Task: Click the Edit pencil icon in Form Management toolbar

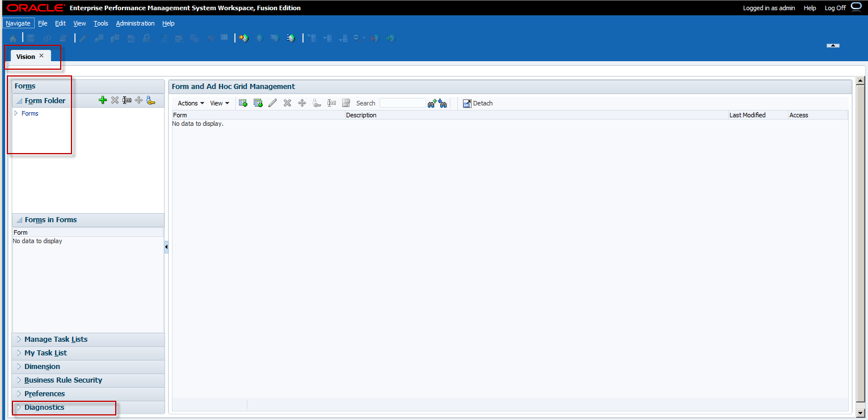Action: point(272,103)
